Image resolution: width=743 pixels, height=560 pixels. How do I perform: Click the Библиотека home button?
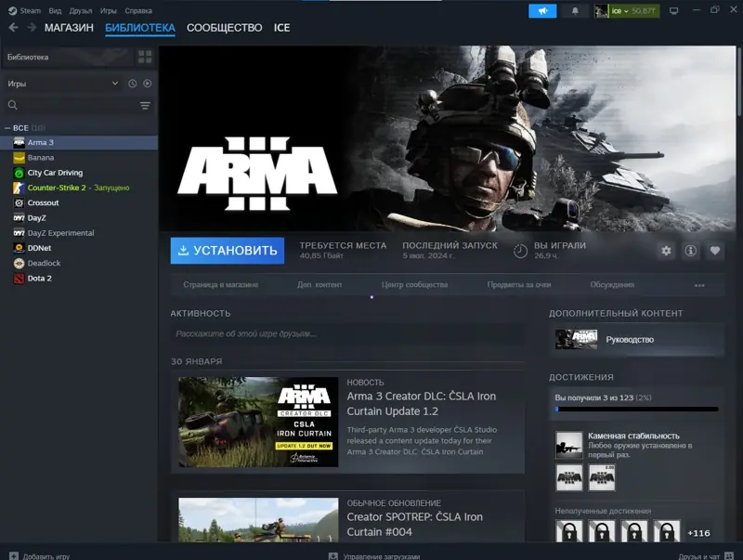(x=68, y=57)
